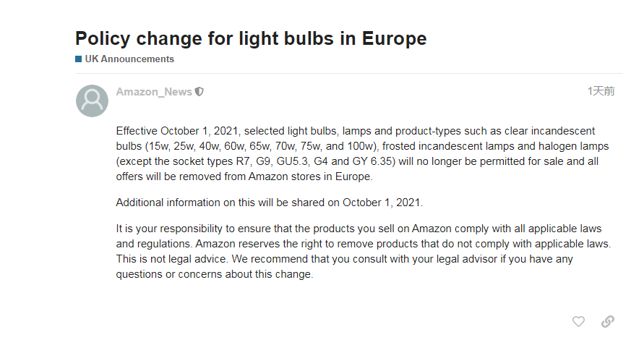Copy the post link via chain icon
The height and width of the screenshot is (353, 644).
(608, 321)
